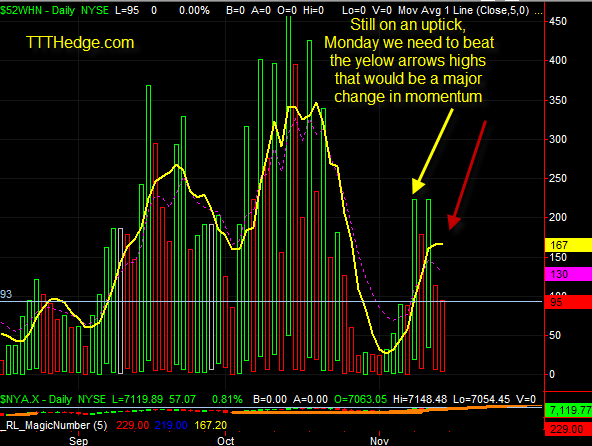Click the red arrow annotation head
592x446 pixels.
pos(453,222)
